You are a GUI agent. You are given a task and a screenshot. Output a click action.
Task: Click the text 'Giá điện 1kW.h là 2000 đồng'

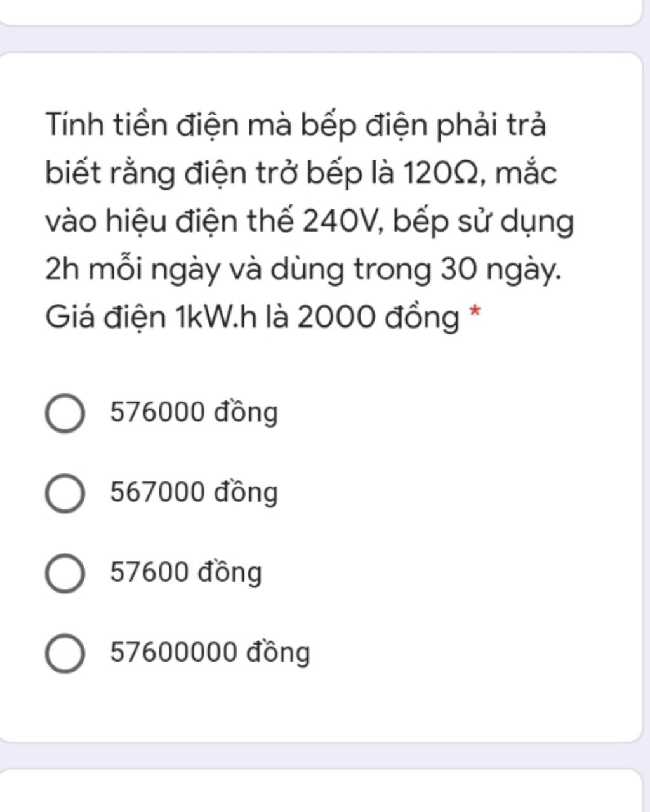pyautogui.click(x=252, y=317)
